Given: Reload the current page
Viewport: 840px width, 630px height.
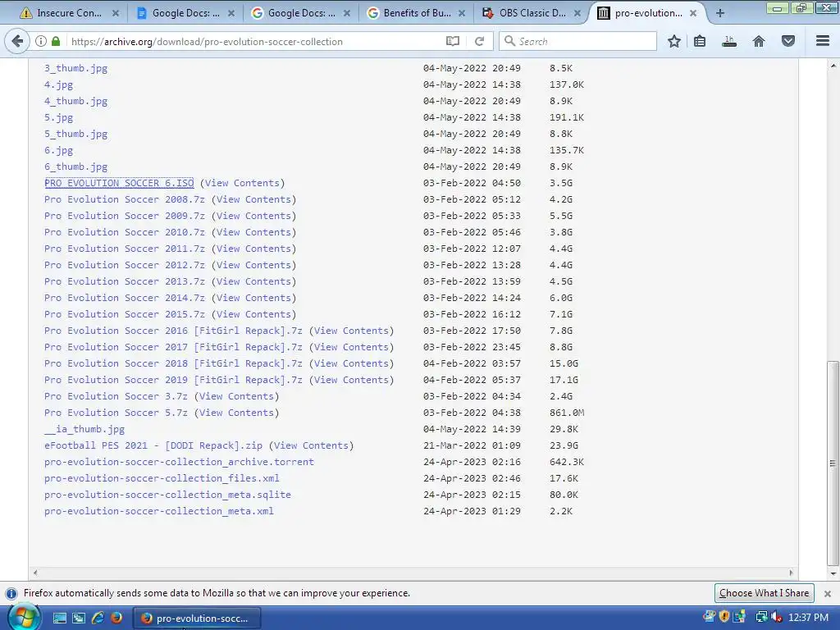Looking at the screenshot, I should 479,41.
